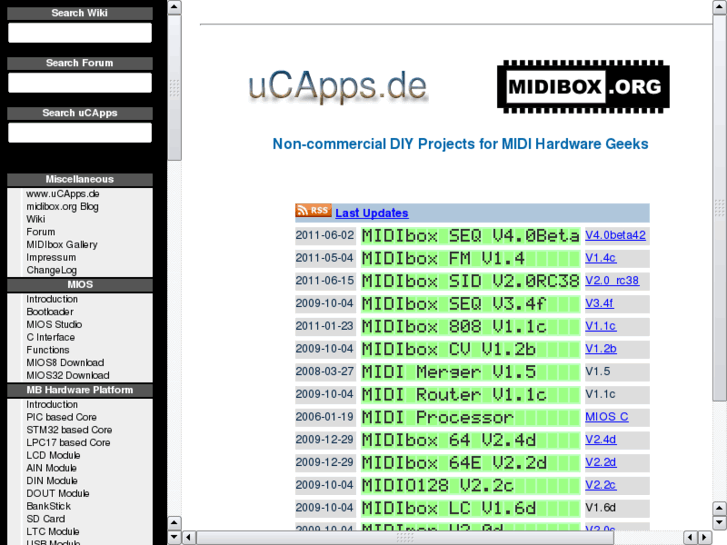The image size is (727, 545).
Task: Click the main page scrollbar up arrow
Action: (720, 7)
